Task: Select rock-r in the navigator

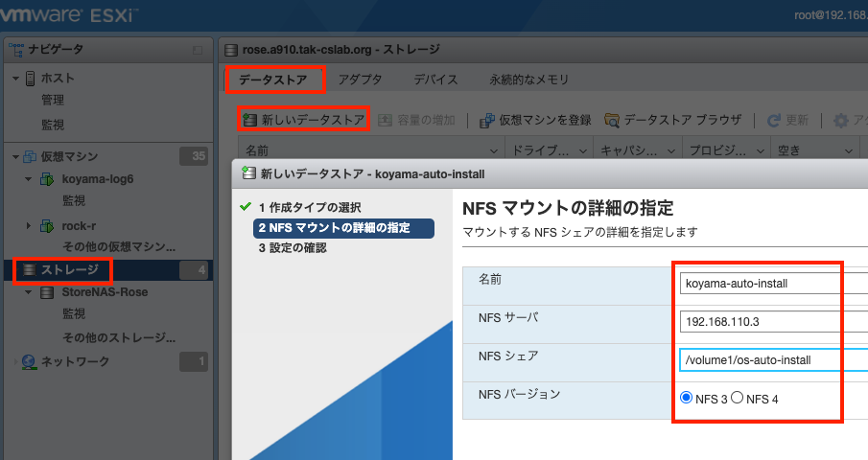Action: (x=79, y=226)
